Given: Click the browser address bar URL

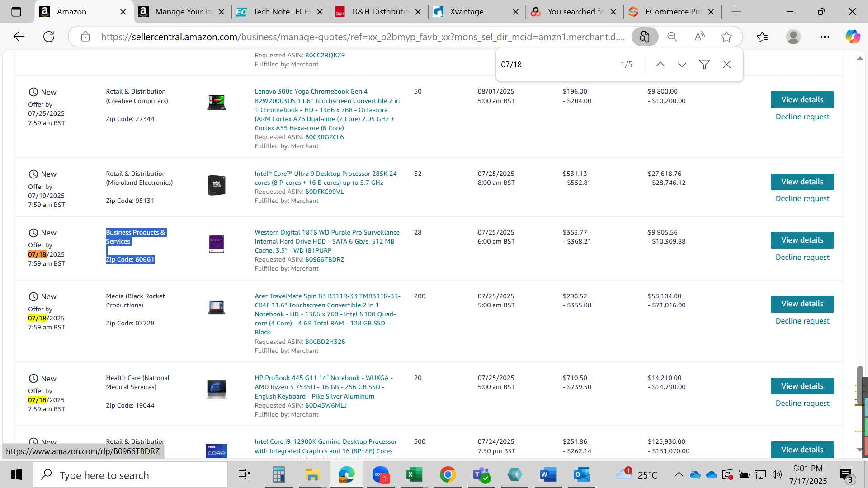Looking at the screenshot, I should (363, 37).
